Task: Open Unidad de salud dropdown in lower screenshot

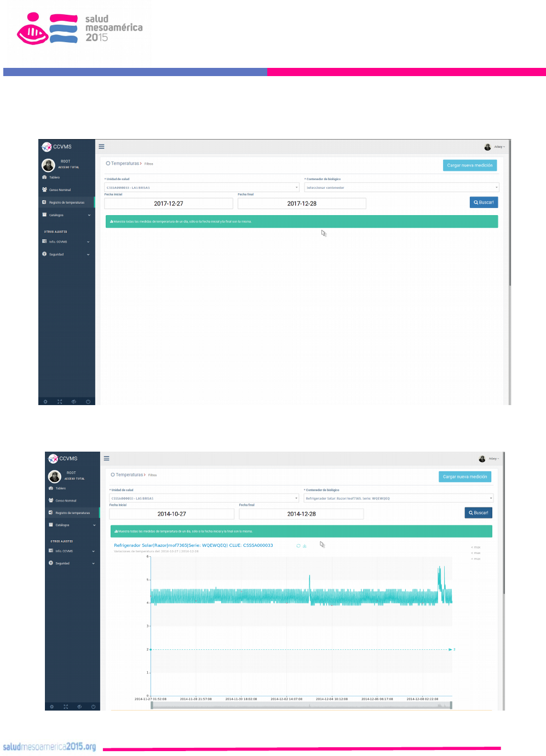Action: pos(204,498)
